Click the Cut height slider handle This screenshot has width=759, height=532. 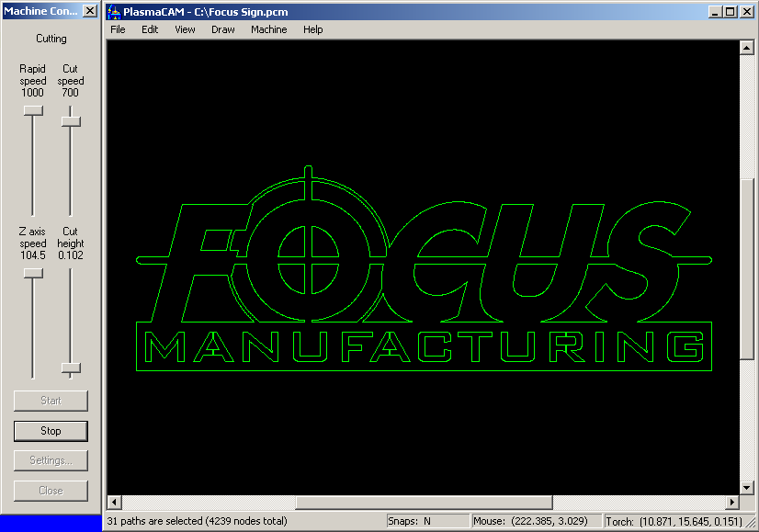(x=71, y=368)
